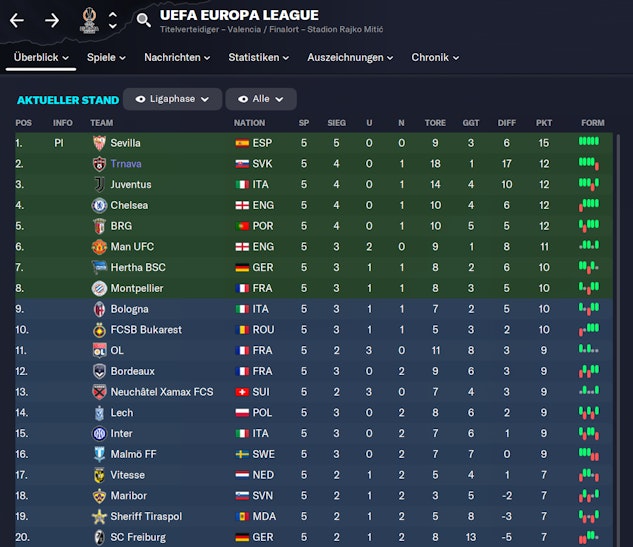Viewport: 633px width, 547px height.
Task: Click the search magnifier icon
Action: (144, 20)
